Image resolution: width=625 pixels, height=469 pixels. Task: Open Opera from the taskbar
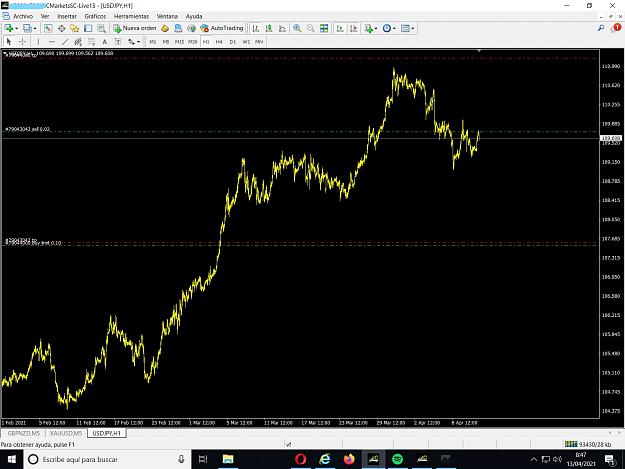coord(301,459)
